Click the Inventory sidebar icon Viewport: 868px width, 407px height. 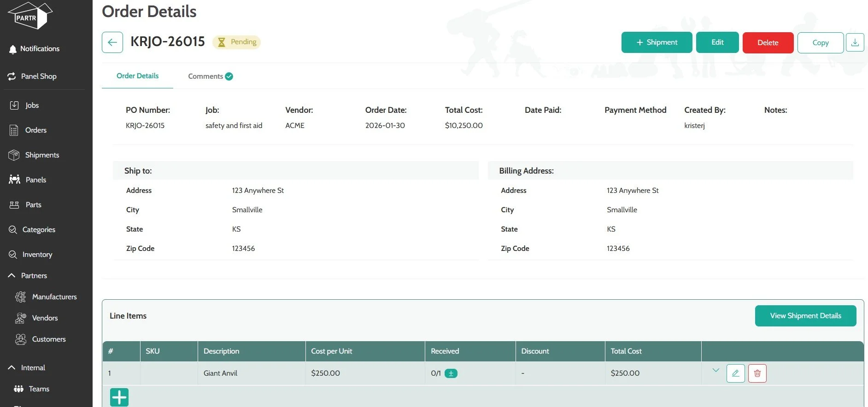(13, 254)
